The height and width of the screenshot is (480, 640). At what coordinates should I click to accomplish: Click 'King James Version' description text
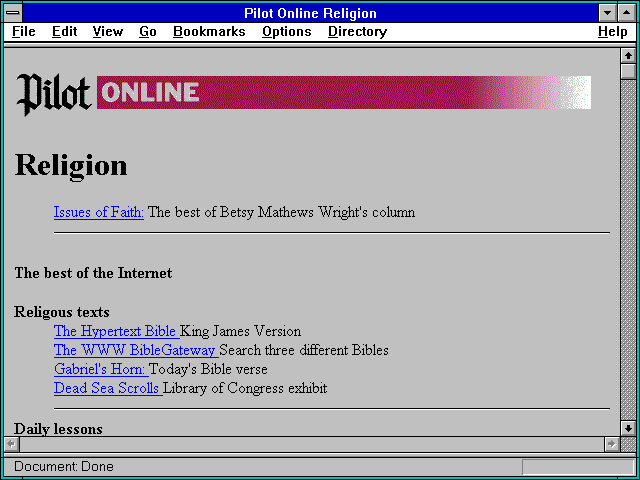240,331
